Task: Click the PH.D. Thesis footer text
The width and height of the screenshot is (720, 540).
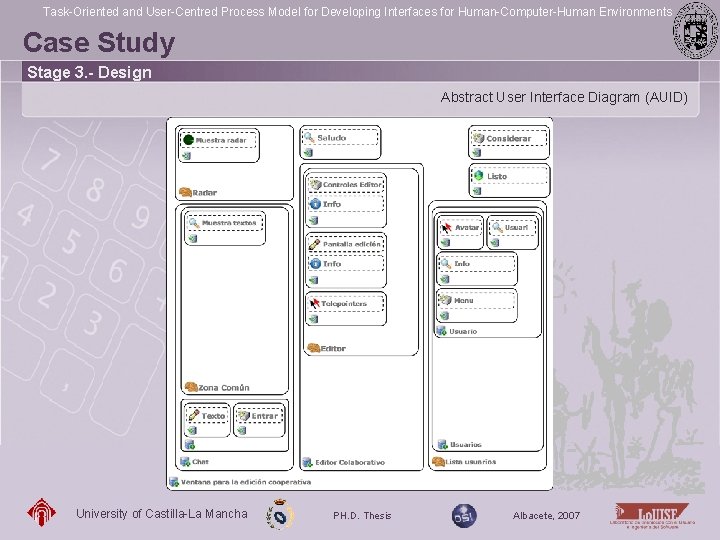Action: click(x=362, y=516)
